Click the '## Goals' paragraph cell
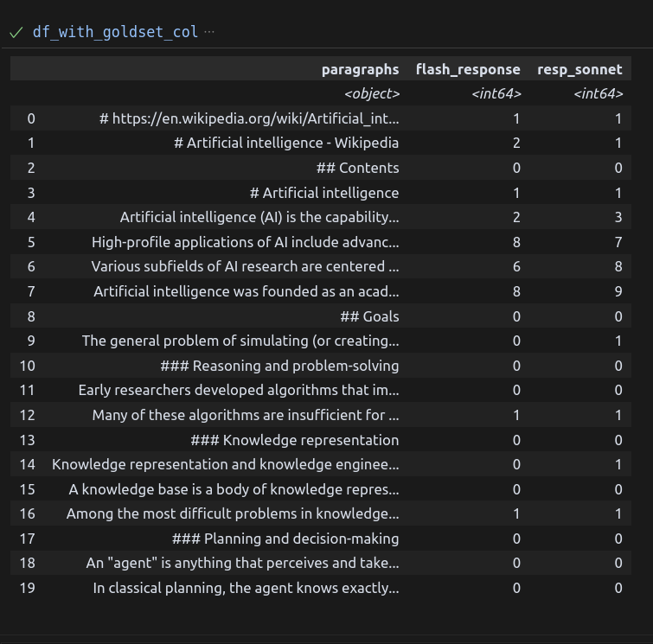Image resolution: width=653 pixels, height=644 pixels. [x=369, y=316]
